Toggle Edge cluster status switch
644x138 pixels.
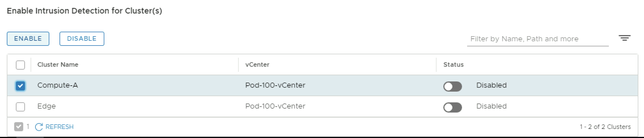[452, 107]
